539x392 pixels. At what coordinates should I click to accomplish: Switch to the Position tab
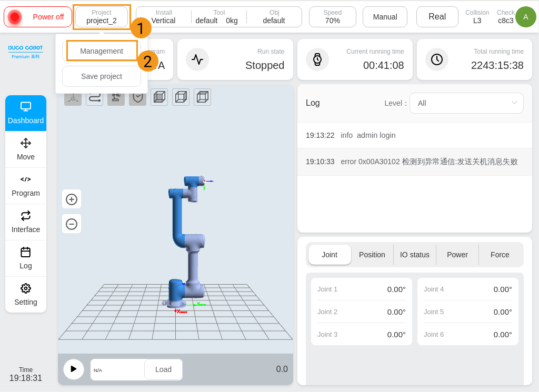[372, 255]
